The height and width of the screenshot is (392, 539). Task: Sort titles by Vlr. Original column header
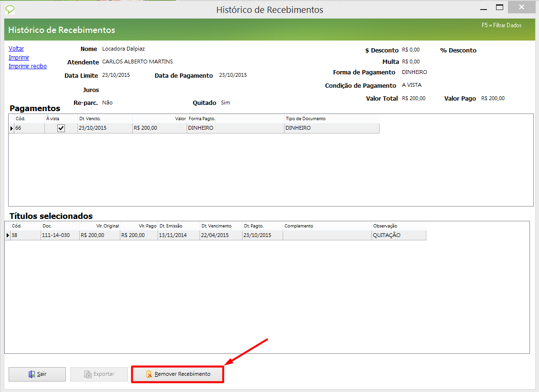coord(99,226)
